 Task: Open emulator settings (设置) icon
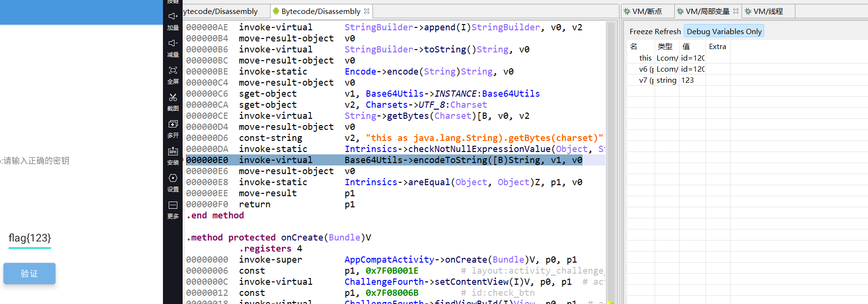click(173, 178)
